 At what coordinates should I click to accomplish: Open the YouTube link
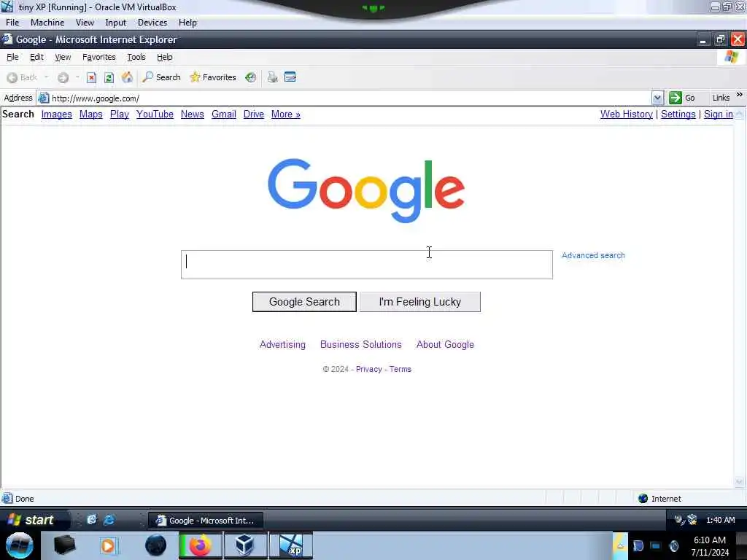(155, 114)
